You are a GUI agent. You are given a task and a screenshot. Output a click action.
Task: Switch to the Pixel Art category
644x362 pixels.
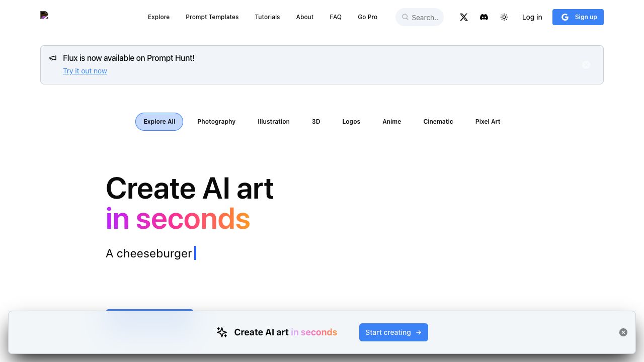pyautogui.click(x=488, y=122)
